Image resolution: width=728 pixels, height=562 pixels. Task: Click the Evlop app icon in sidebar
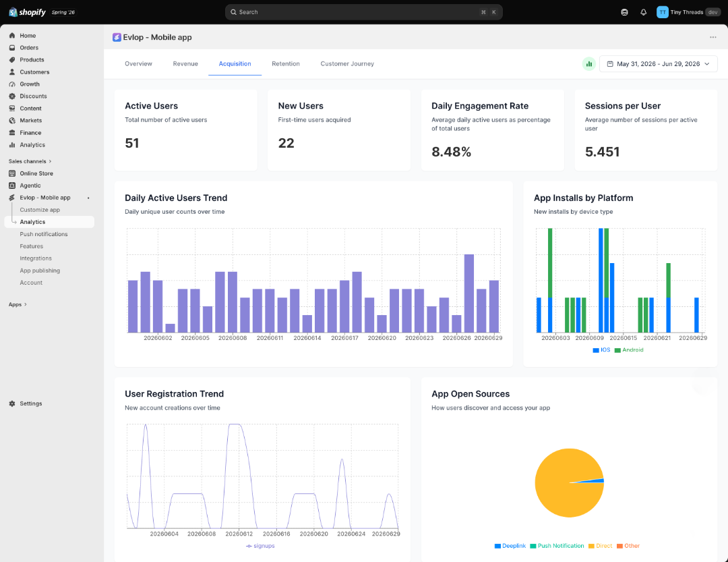[x=12, y=198]
